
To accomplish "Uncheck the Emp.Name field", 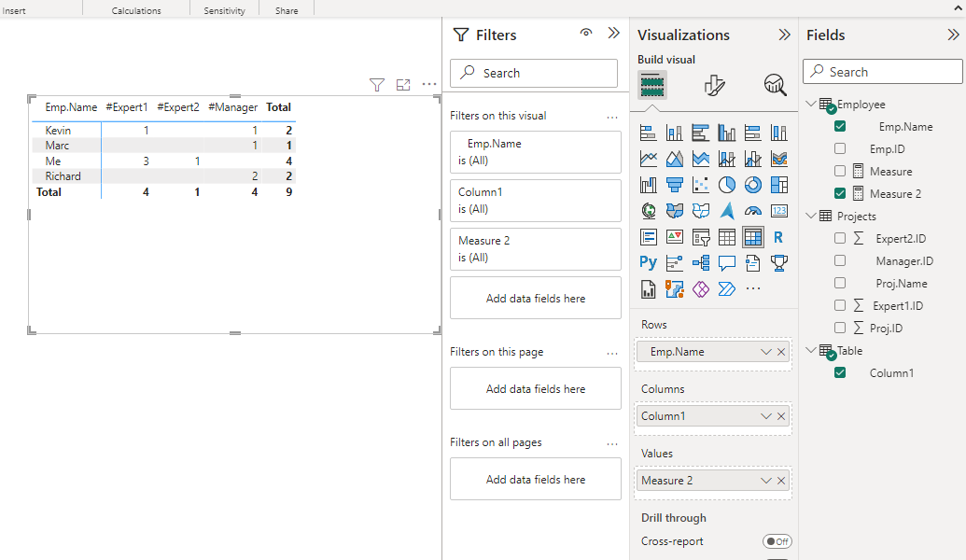I will [840, 126].
